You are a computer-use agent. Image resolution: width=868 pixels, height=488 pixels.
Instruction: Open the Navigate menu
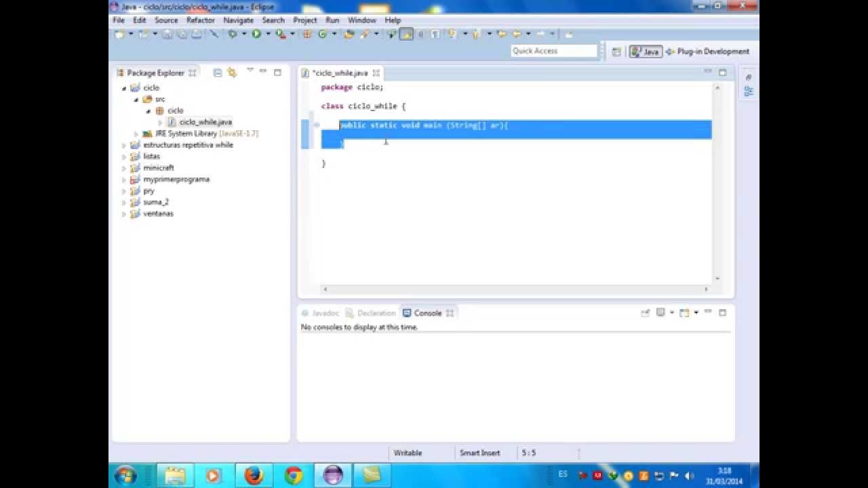pyautogui.click(x=238, y=20)
